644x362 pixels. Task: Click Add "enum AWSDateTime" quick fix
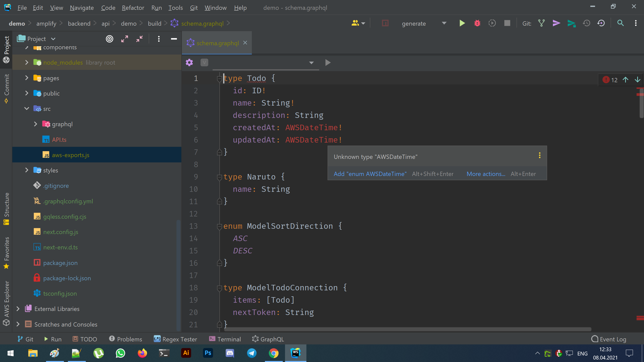pos(370,174)
